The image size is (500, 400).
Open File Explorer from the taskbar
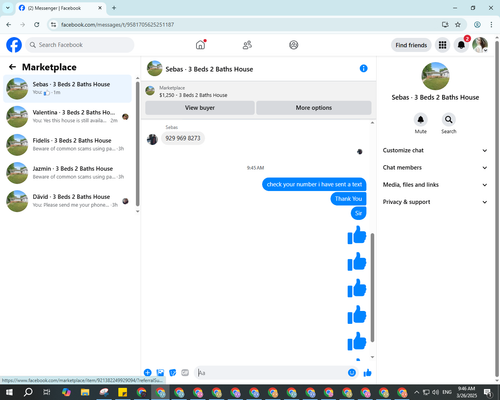(x=85, y=392)
